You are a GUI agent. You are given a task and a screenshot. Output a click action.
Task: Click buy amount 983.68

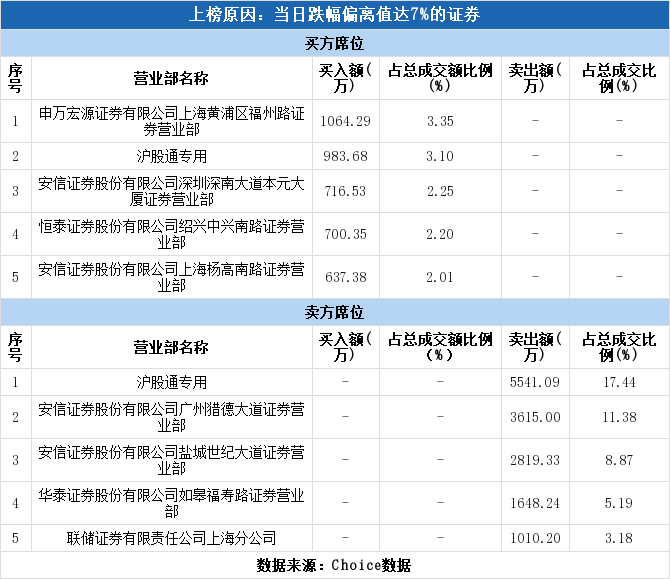pos(346,156)
